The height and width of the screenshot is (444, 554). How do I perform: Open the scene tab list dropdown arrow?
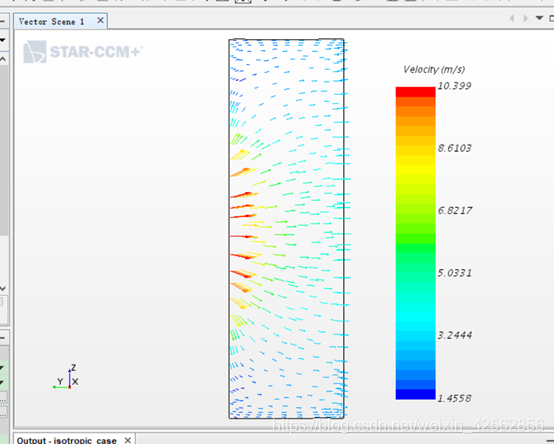(539, 18)
